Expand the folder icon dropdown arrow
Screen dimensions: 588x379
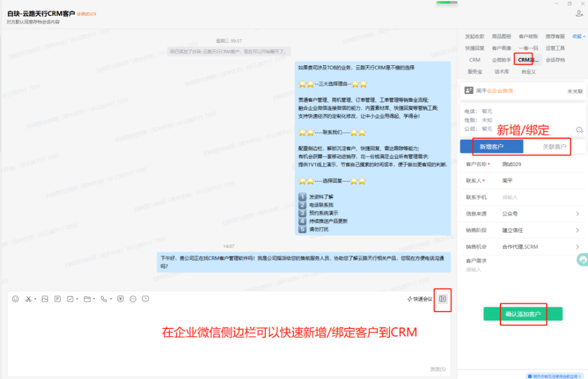(x=94, y=298)
